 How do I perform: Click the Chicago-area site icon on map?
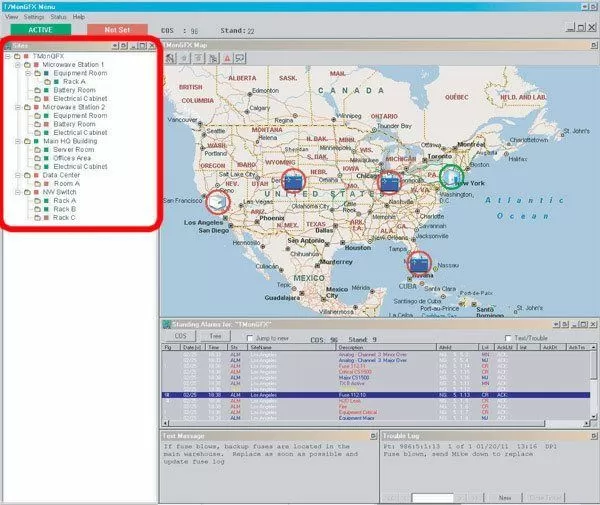388,182
